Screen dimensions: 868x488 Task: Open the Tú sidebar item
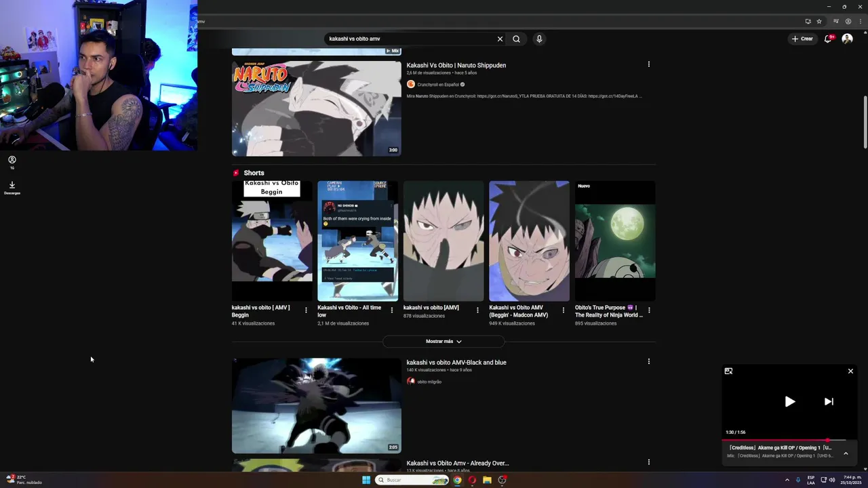point(12,163)
